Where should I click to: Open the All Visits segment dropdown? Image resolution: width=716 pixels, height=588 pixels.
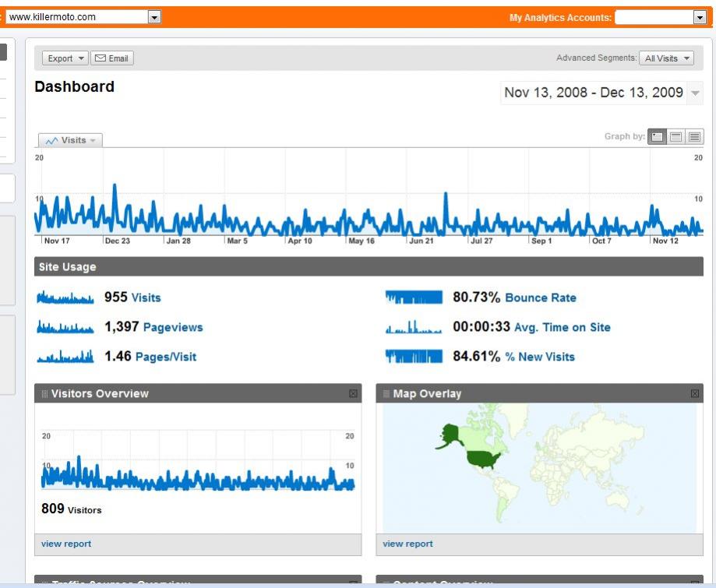pos(667,58)
